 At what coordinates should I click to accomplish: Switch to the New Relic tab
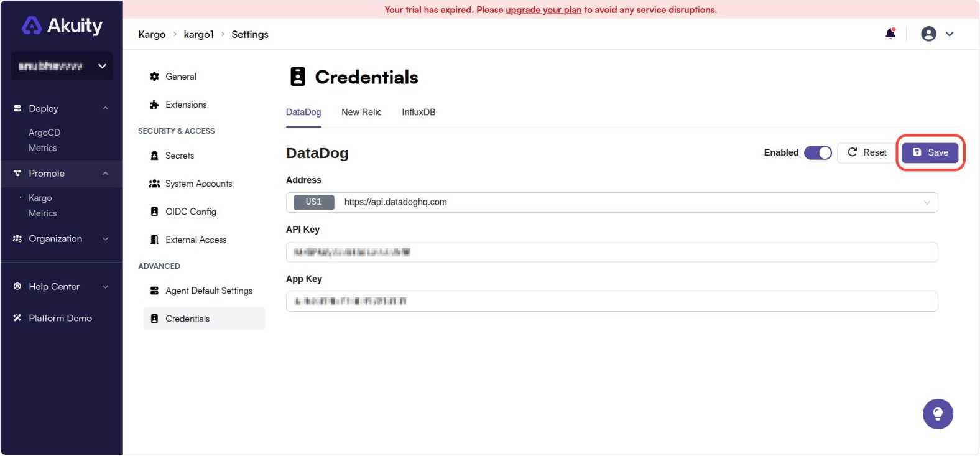point(361,112)
